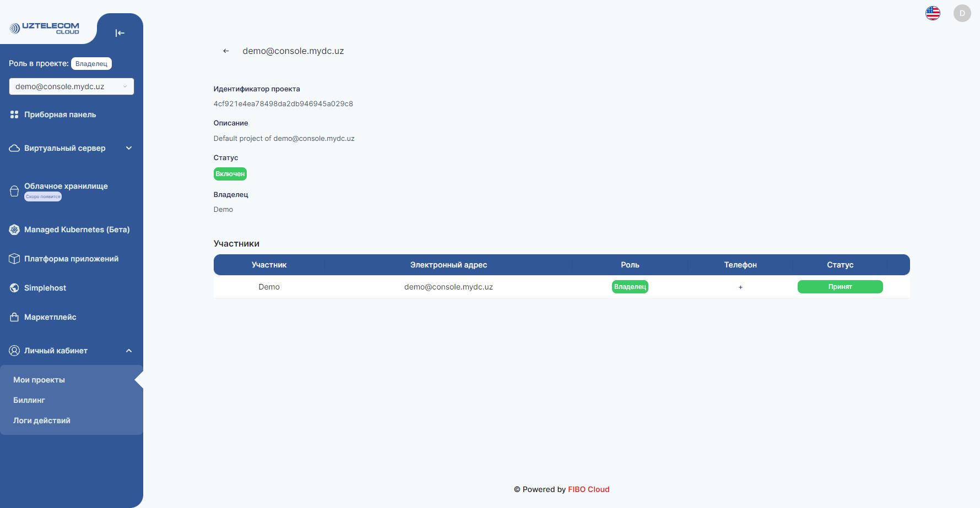Click the Simplehost globe icon
This screenshot has width=980, height=508.
coord(14,288)
